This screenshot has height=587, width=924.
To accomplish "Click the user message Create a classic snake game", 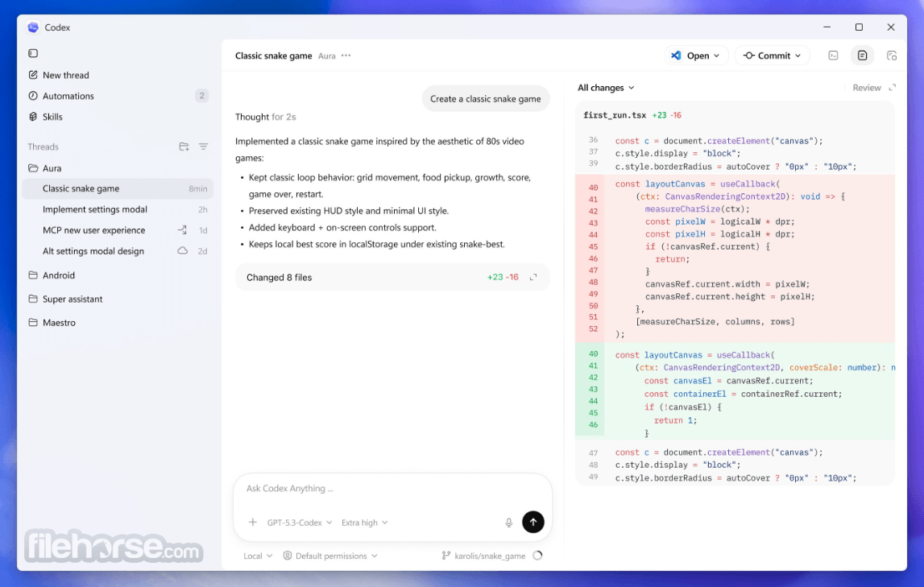I will click(486, 99).
